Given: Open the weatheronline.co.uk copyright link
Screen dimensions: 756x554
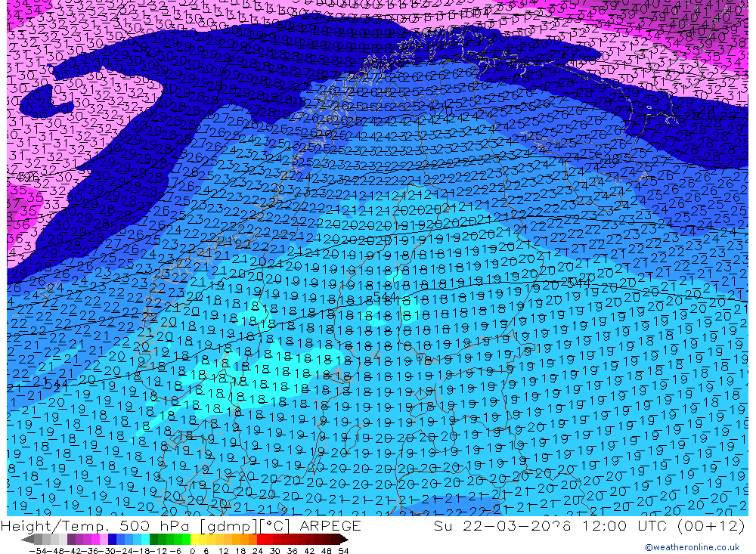Looking at the screenshot, I should [692, 547].
